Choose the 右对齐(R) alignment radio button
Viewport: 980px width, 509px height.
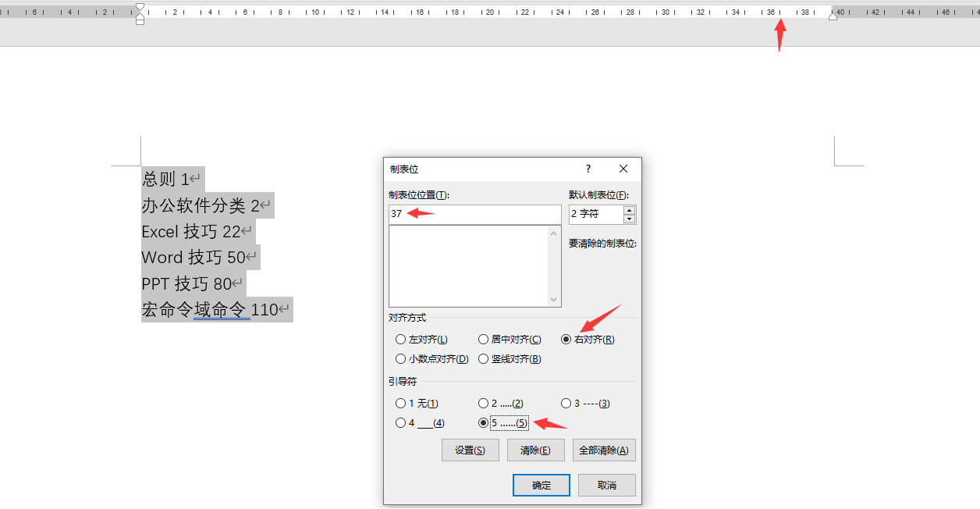tap(566, 340)
